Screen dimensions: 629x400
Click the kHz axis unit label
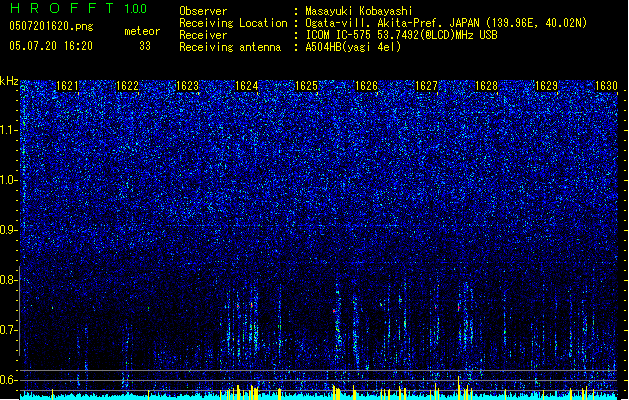pyautogui.click(x=9, y=81)
